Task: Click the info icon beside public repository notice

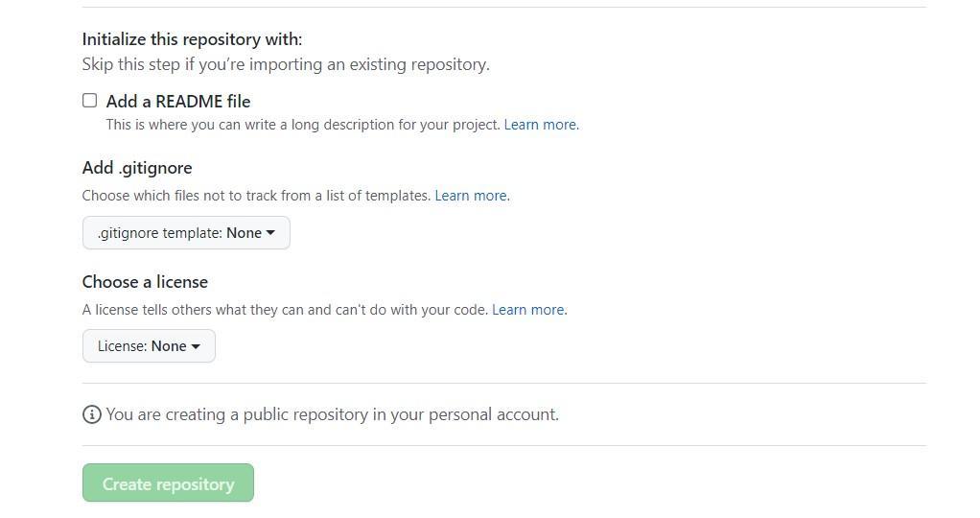Action: [92, 414]
